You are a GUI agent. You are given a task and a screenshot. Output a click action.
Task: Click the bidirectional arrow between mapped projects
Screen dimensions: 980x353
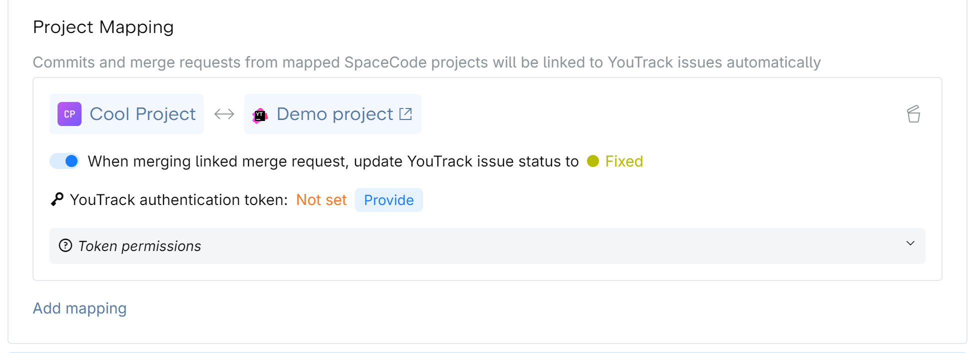pos(223,114)
